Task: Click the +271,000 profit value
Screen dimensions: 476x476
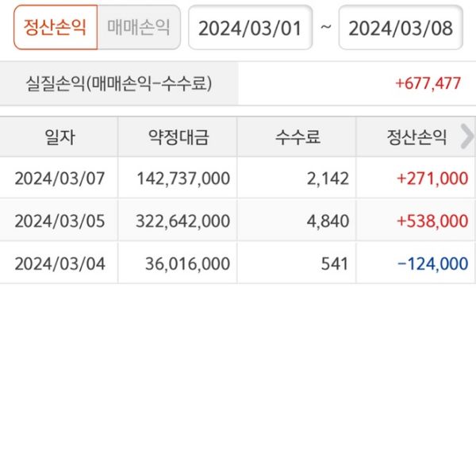Action: [x=432, y=178]
